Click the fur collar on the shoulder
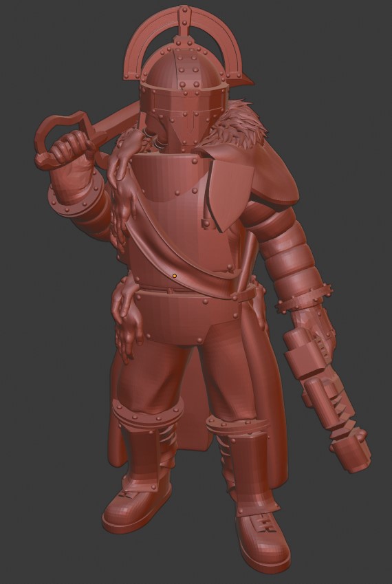Viewport: 392px width, 584px height. click(x=238, y=123)
